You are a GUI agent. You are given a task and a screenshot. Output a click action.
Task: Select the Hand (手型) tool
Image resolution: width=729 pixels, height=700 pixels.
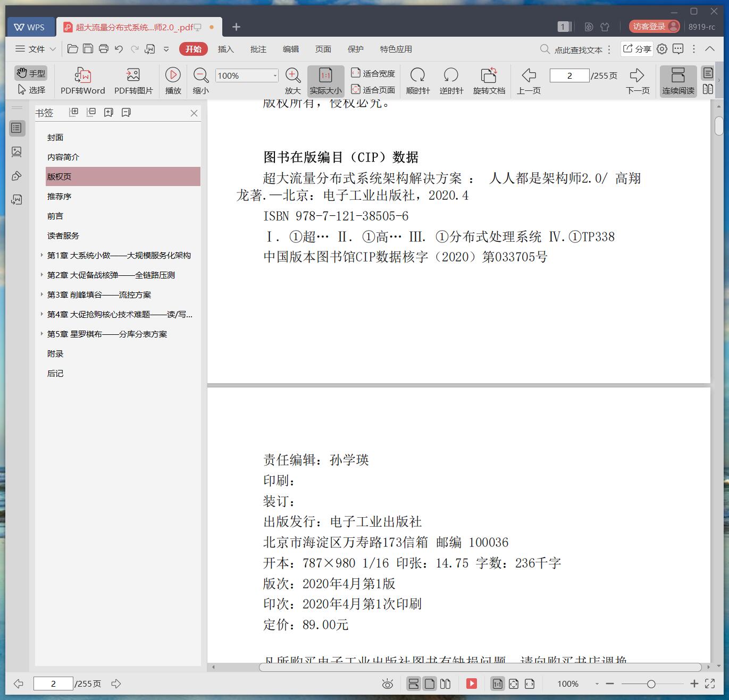coord(30,73)
